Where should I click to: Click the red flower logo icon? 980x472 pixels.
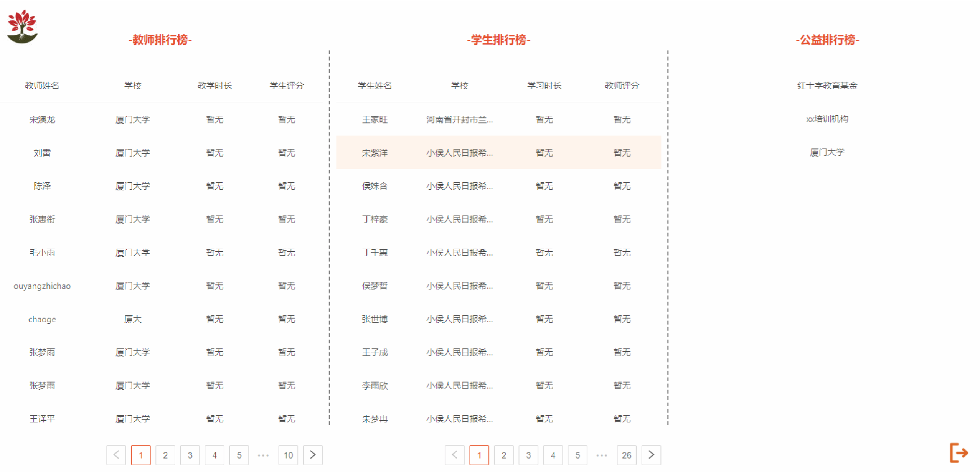(x=22, y=26)
